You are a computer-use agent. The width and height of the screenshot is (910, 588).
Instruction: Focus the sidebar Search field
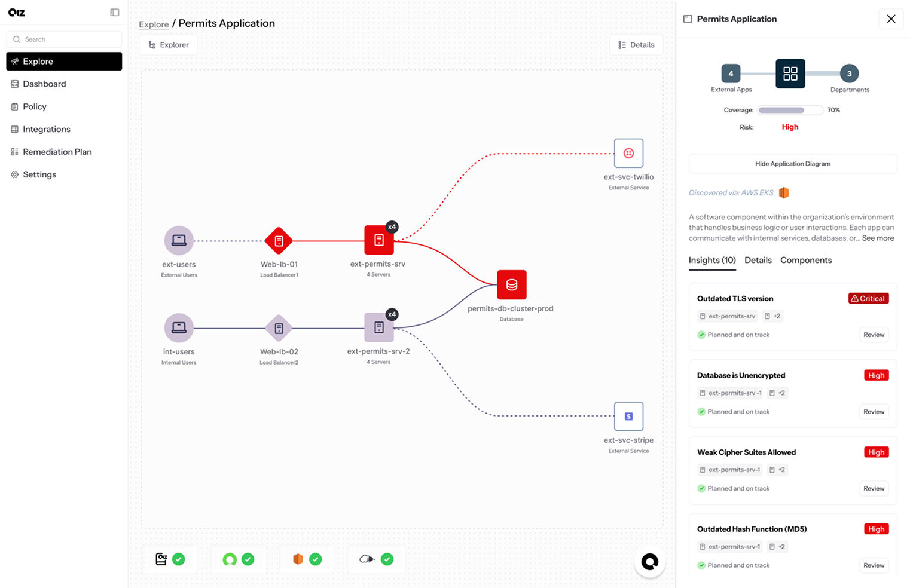pos(64,39)
